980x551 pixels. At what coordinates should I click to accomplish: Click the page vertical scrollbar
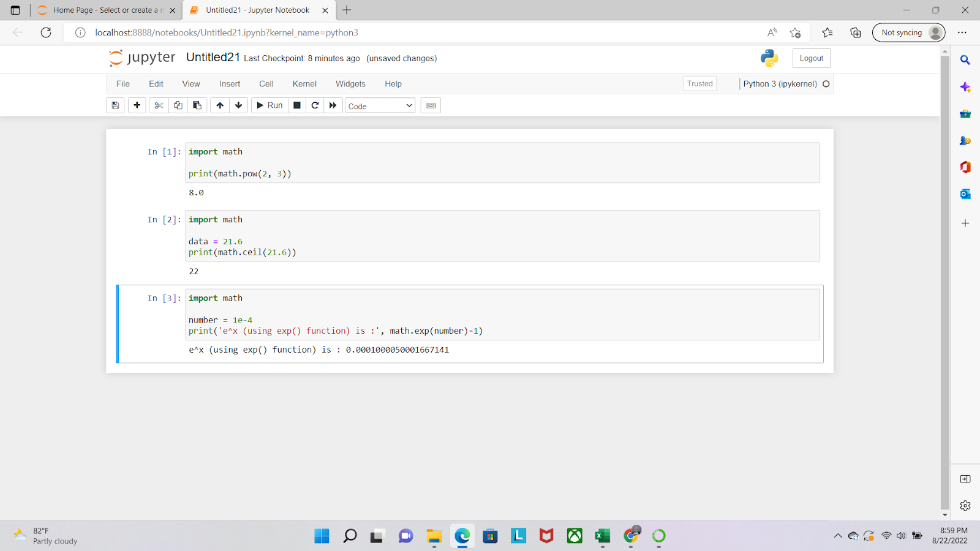click(x=945, y=282)
